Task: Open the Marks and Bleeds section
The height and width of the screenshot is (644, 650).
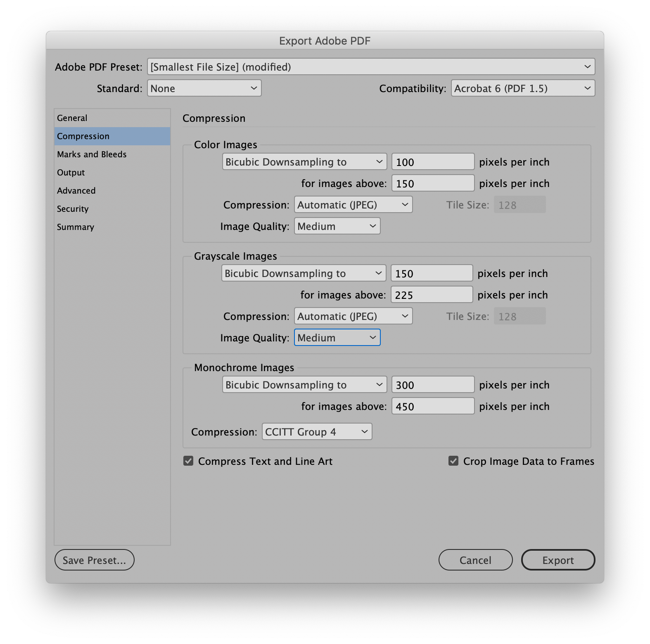Action: point(112,154)
